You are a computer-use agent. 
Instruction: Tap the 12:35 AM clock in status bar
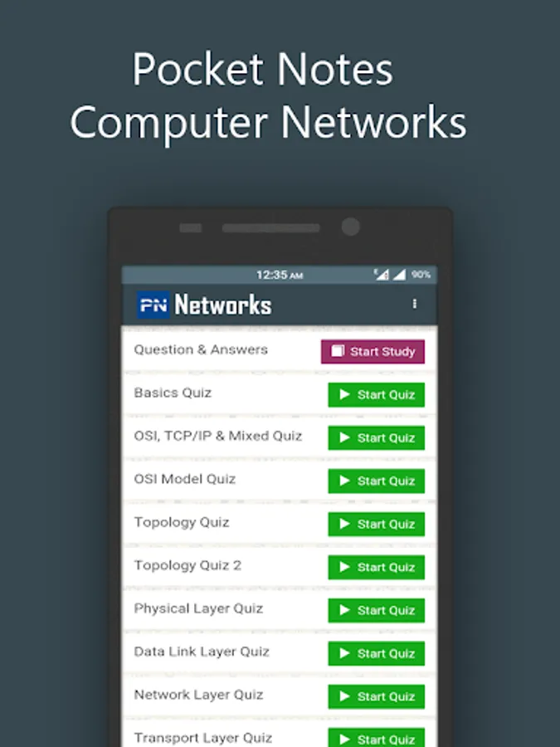click(280, 275)
